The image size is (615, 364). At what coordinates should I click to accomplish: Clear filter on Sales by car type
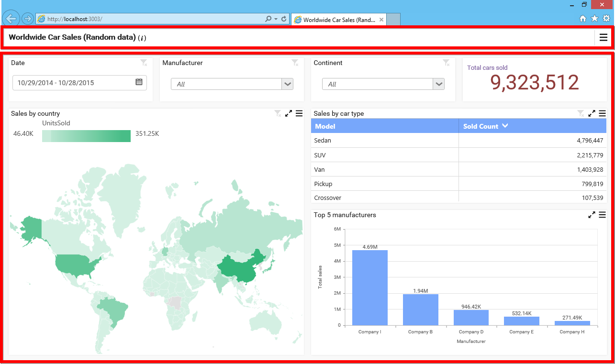(581, 113)
